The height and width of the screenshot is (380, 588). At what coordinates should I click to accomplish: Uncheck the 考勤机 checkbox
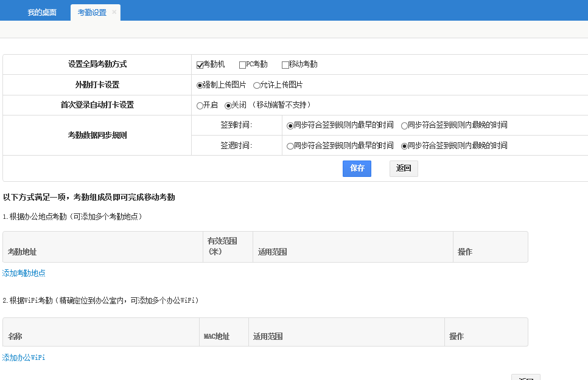200,65
